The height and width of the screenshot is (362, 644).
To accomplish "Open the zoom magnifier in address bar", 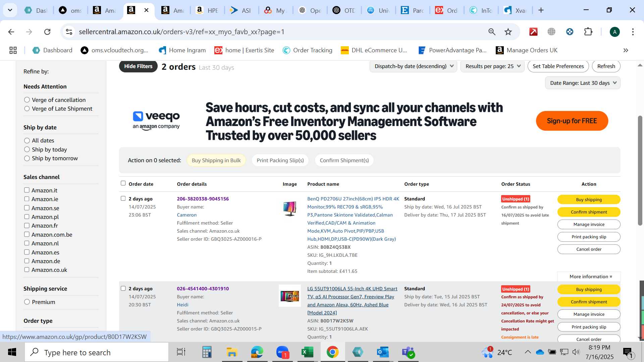I will (492, 32).
